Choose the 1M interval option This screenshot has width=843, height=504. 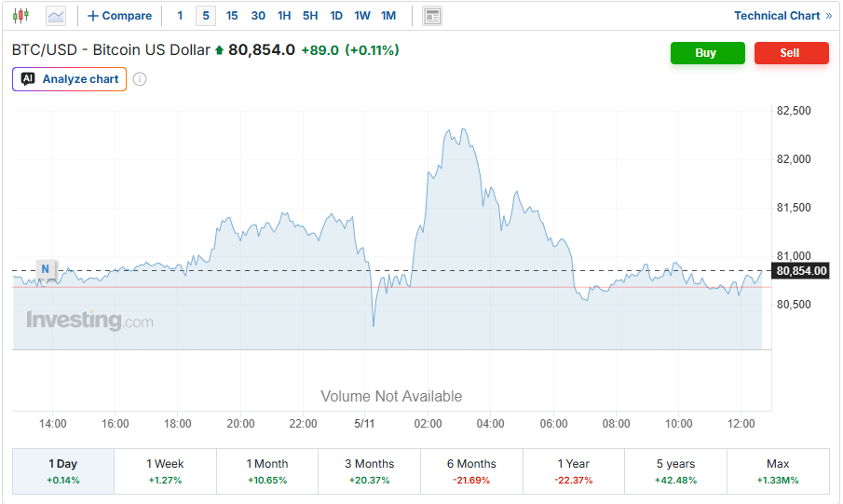(x=388, y=16)
